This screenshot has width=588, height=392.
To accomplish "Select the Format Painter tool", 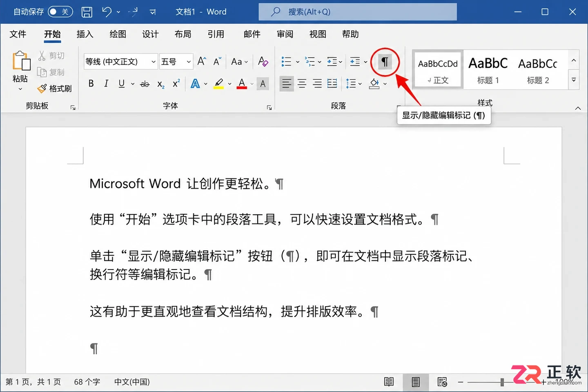I will (54, 89).
